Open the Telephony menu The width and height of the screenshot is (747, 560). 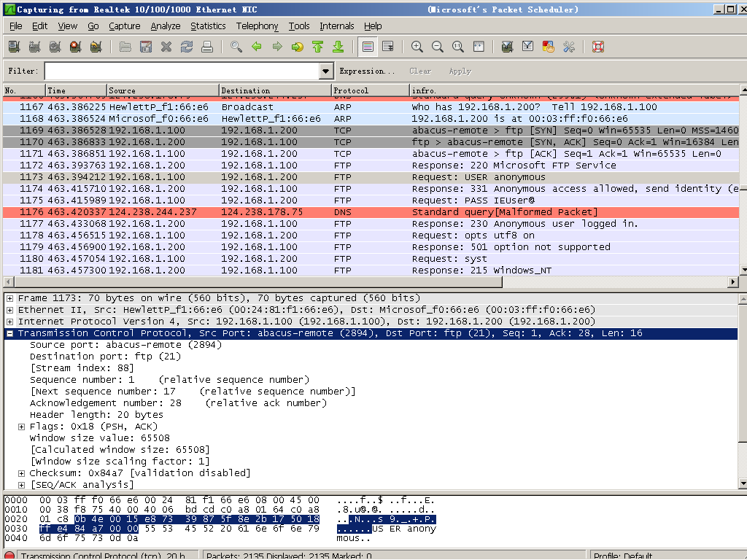[257, 26]
